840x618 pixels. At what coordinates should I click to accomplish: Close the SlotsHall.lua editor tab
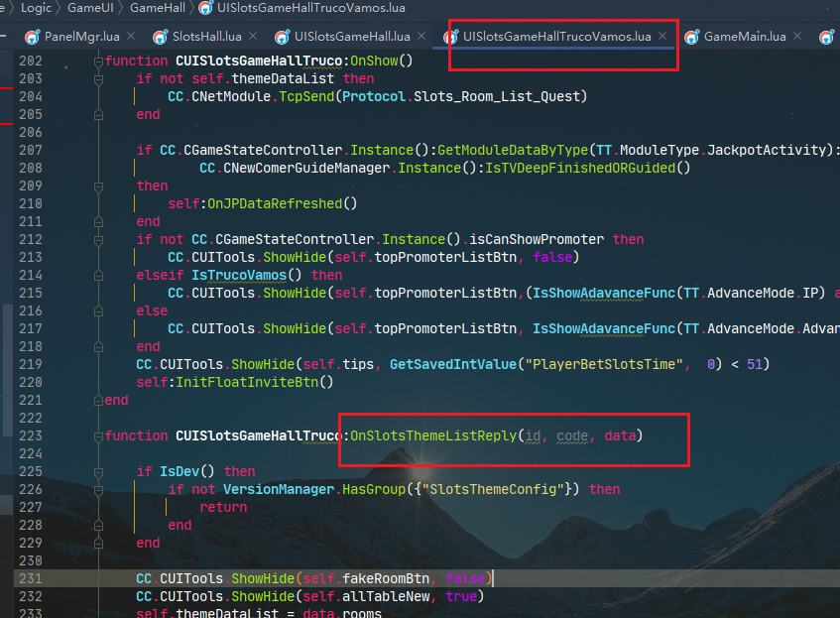tap(253, 37)
